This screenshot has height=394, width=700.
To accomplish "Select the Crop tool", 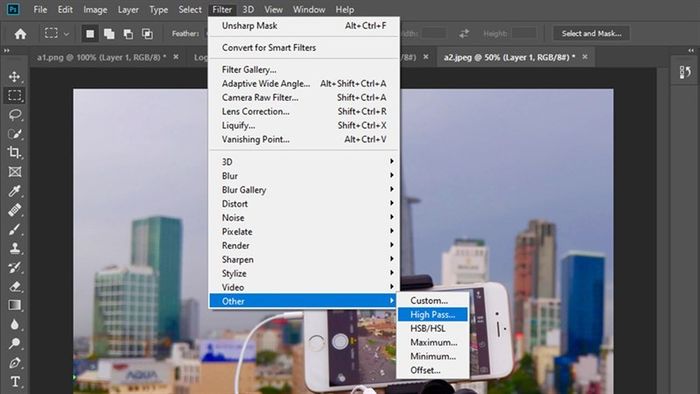I will click(x=14, y=153).
